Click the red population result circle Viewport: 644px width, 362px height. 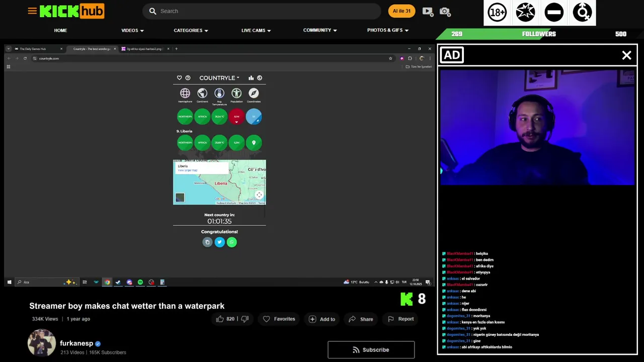[236, 117]
